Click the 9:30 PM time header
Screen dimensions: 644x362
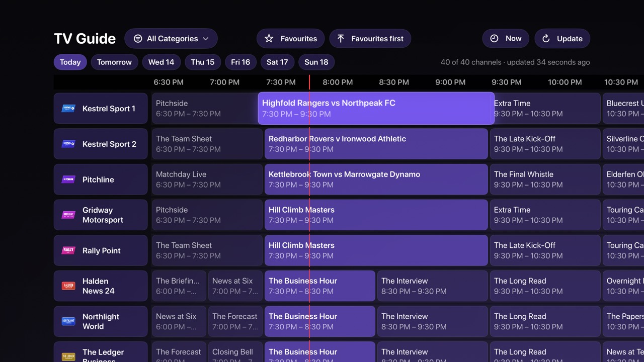click(x=507, y=82)
